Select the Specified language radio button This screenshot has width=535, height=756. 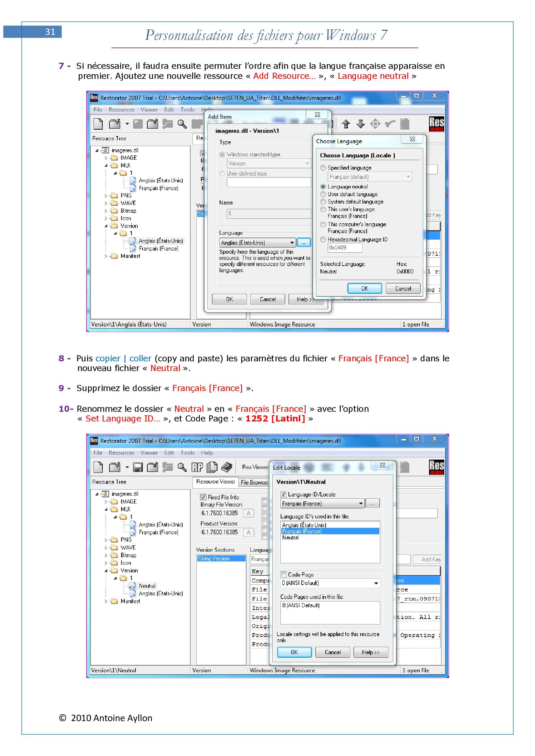tap(323, 168)
